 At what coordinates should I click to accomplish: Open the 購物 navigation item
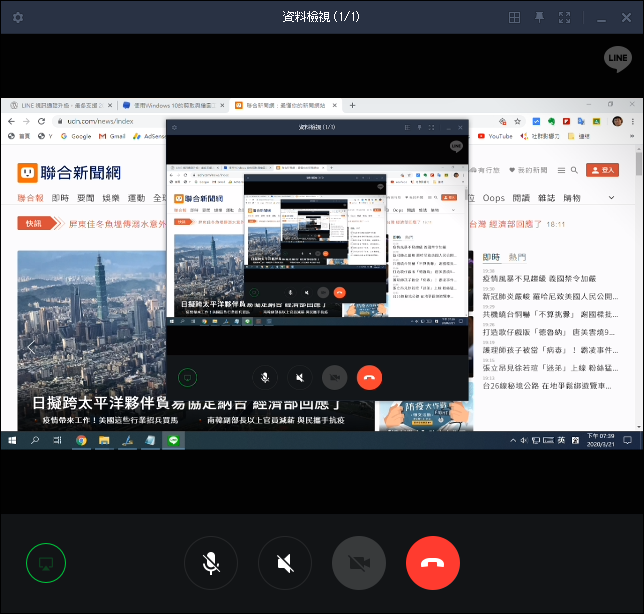pos(572,198)
